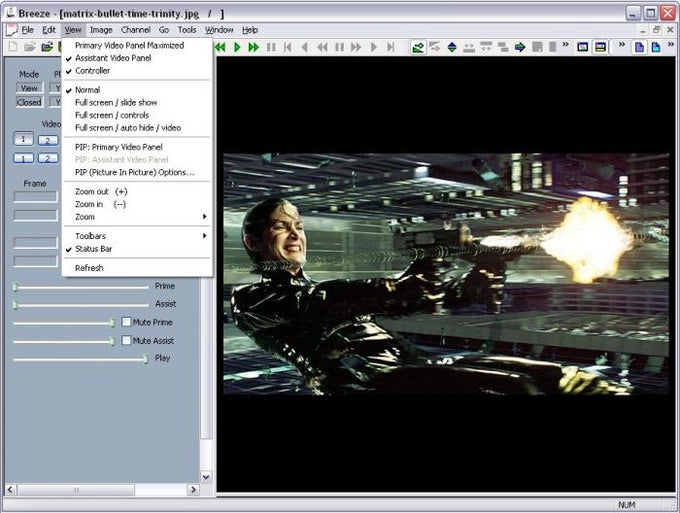Click the green fast-forward double-arrow icon
Viewport: 680px width, 513px height.
(254, 47)
